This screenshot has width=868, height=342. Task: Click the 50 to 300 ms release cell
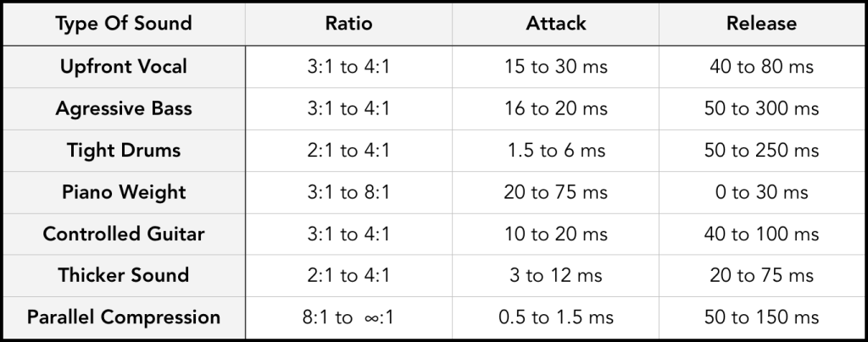[x=761, y=109]
